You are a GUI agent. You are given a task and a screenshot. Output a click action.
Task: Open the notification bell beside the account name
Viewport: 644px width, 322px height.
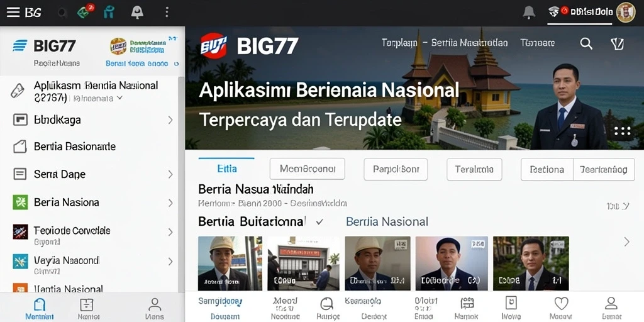pos(529,13)
